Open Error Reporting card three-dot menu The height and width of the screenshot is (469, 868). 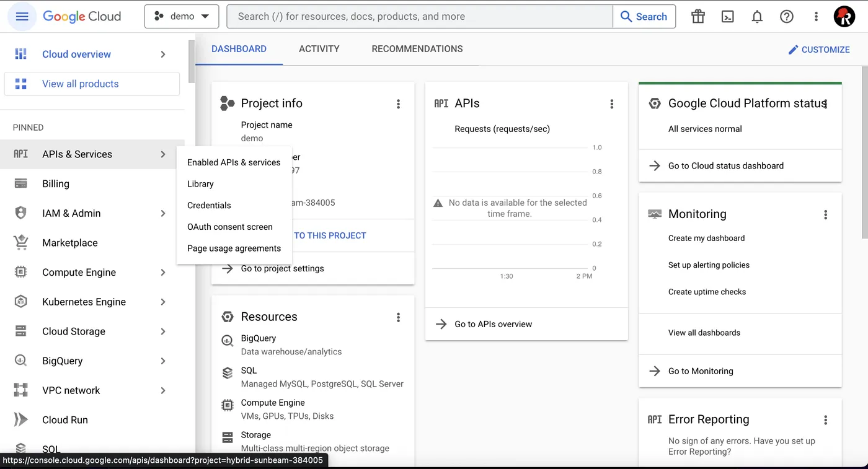(x=825, y=420)
